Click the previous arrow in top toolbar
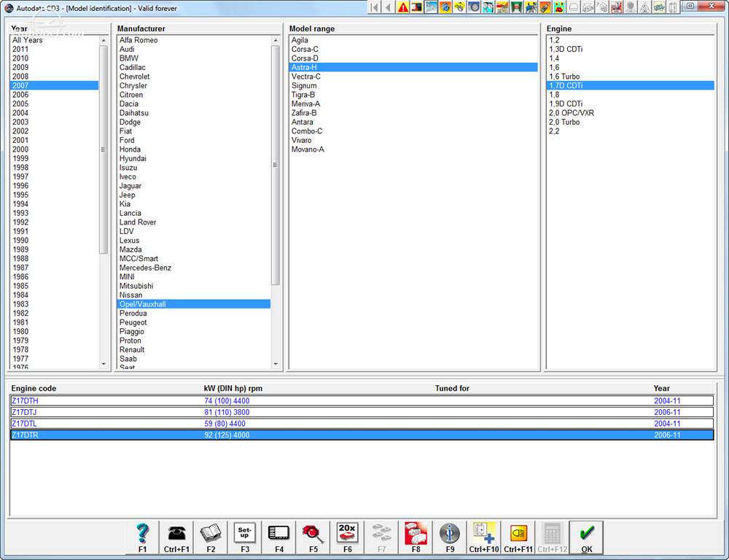The height and width of the screenshot is (560, 729). pos(389,7)
